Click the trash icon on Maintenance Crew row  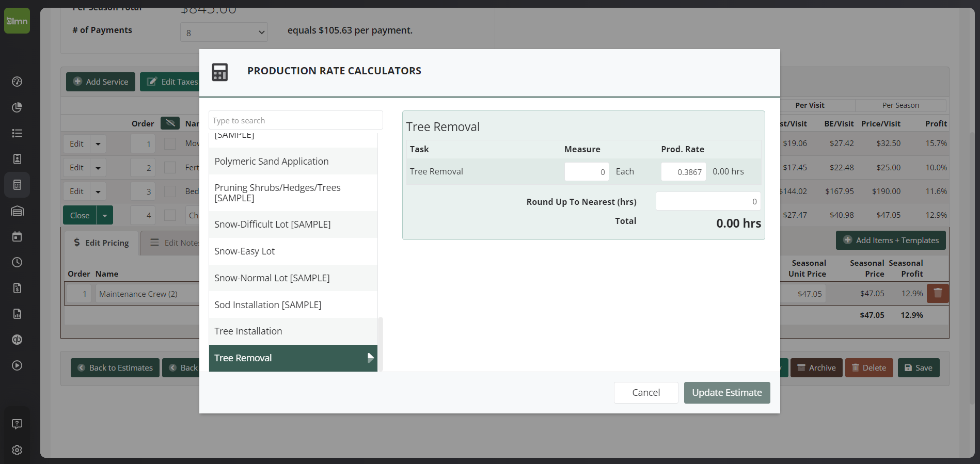(x=938, y=293)
